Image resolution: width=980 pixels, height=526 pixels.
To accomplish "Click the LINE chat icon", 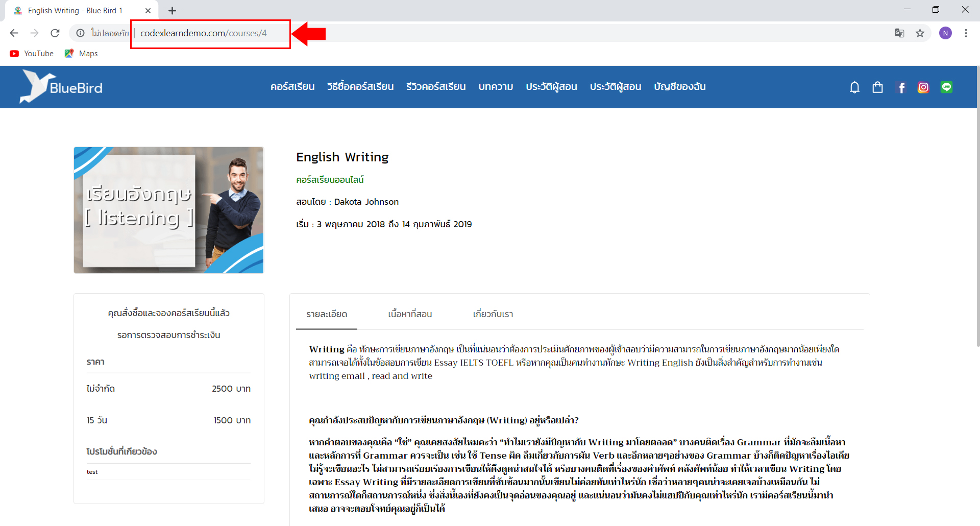I will click(946, 87).
